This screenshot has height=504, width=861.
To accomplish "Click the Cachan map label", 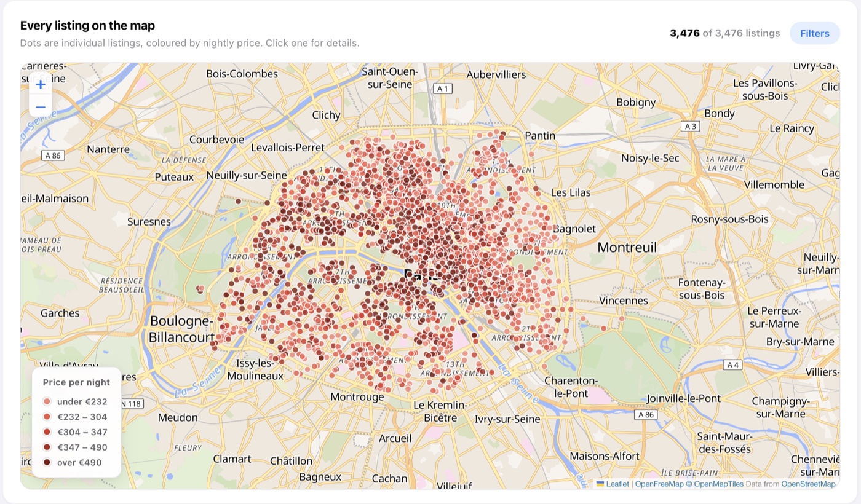I will point(389,478).
